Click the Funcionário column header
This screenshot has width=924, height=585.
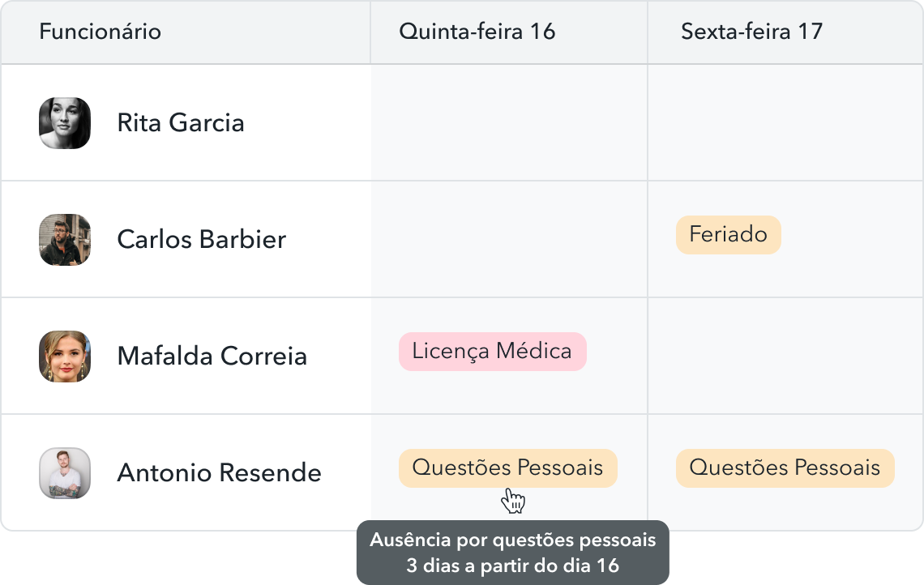click(x=101, y=32)
